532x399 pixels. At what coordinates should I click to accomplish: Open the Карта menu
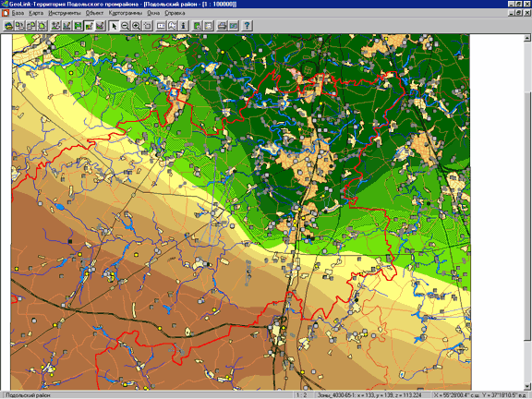pyautogui.click(x=36, y=13)
